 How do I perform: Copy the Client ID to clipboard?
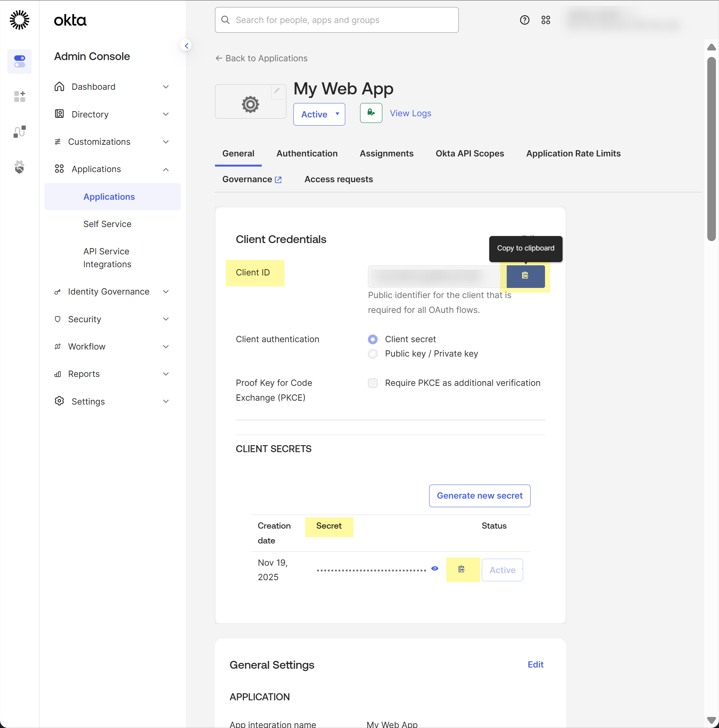[x=525, y=276]
